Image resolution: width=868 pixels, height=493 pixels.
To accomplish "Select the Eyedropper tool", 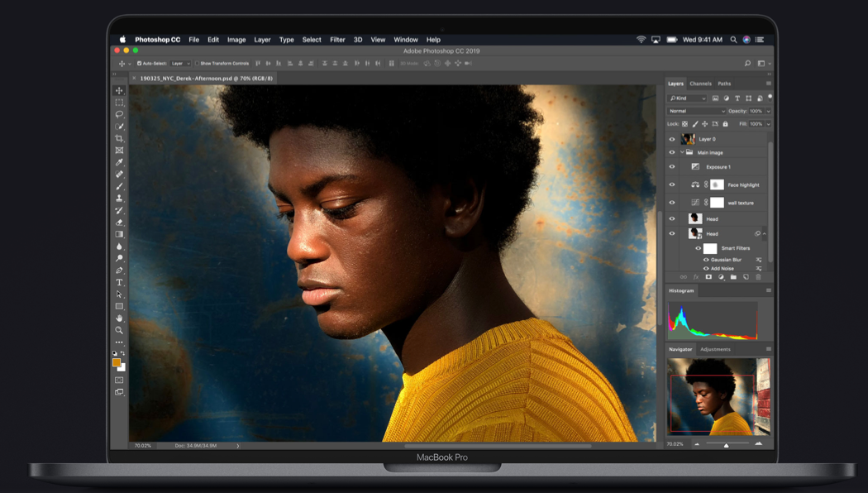I will pyautogui.click(x=119, y=162).
